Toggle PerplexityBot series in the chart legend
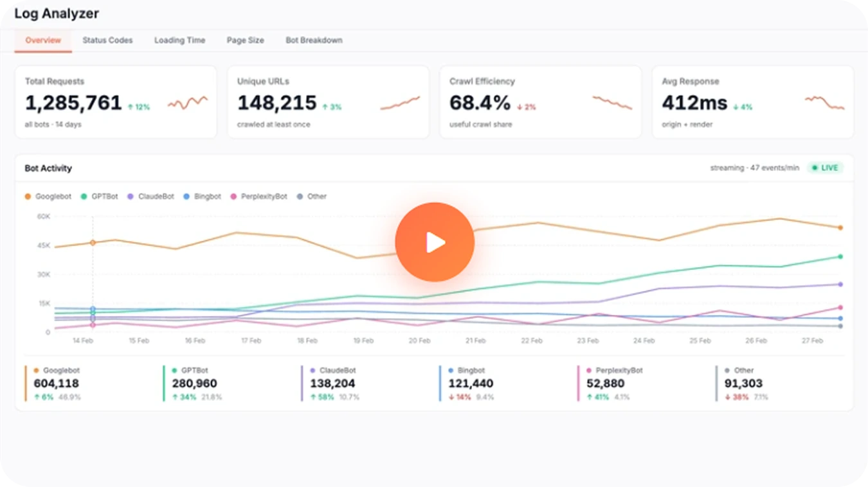Screen dimensions: 868x487 pos(258,196)
